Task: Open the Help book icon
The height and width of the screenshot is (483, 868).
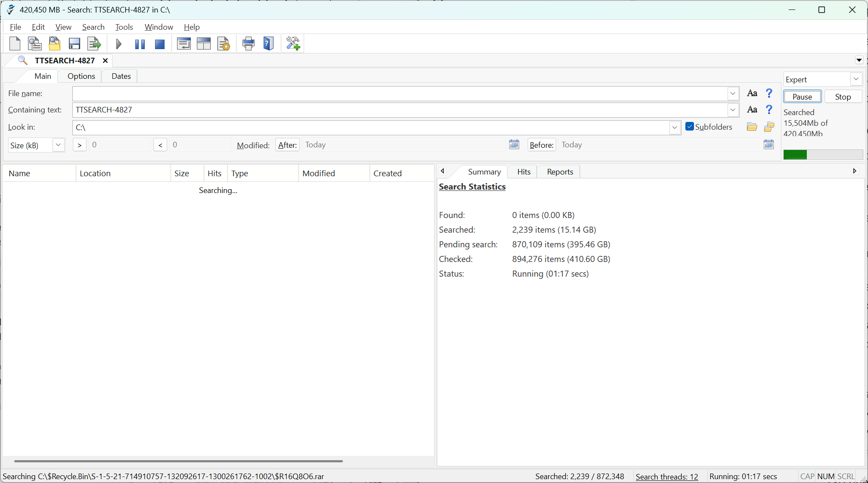Action: [x=268, y=44]
